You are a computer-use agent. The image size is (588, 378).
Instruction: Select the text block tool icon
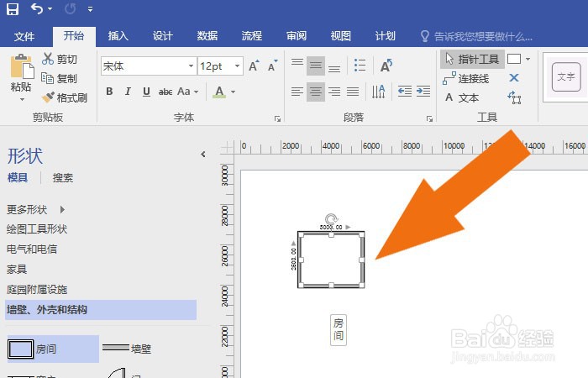[x=514, y=98]
